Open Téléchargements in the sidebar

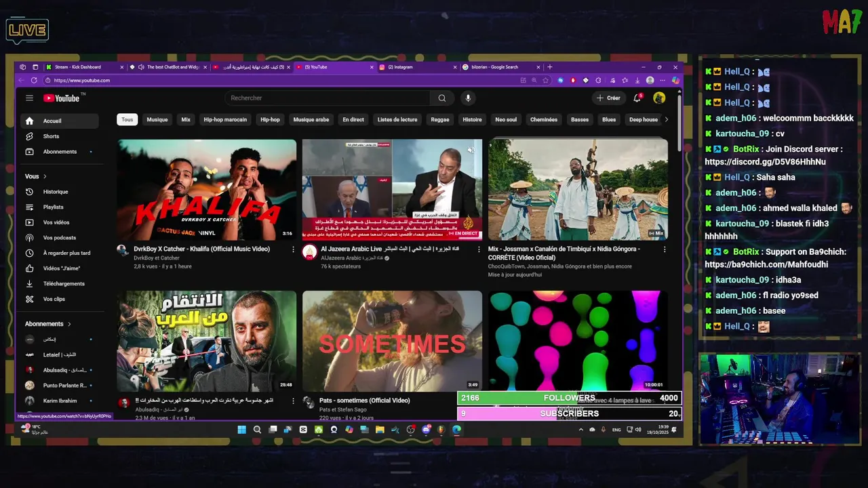[x=59, y=283]
